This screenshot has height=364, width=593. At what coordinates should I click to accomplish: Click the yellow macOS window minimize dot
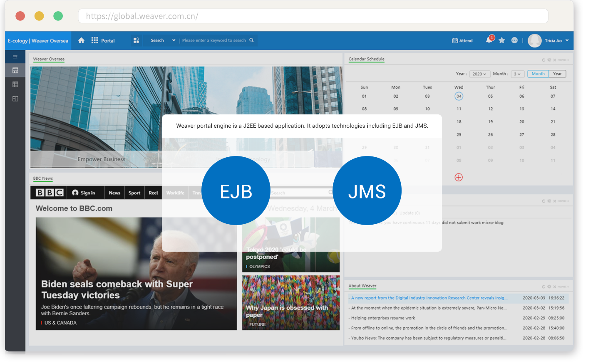pyautogui.click(x=39, y=16)
